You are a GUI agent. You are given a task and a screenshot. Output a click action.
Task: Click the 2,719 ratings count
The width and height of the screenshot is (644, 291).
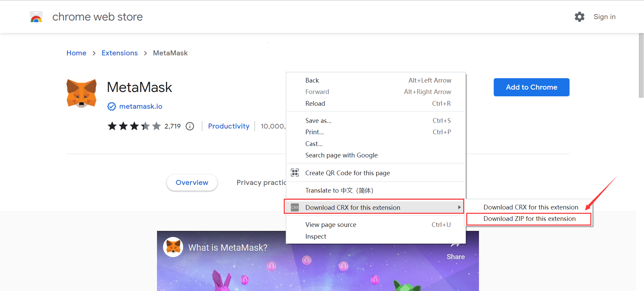point(172,126)
